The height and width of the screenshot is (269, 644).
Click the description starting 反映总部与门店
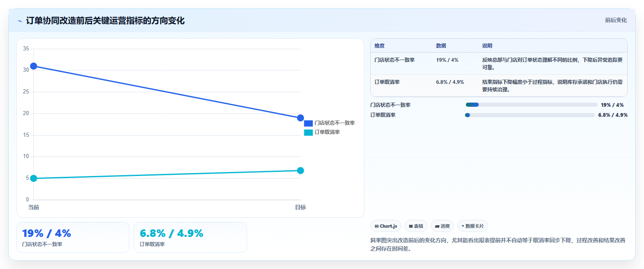(x=552, y=63)
